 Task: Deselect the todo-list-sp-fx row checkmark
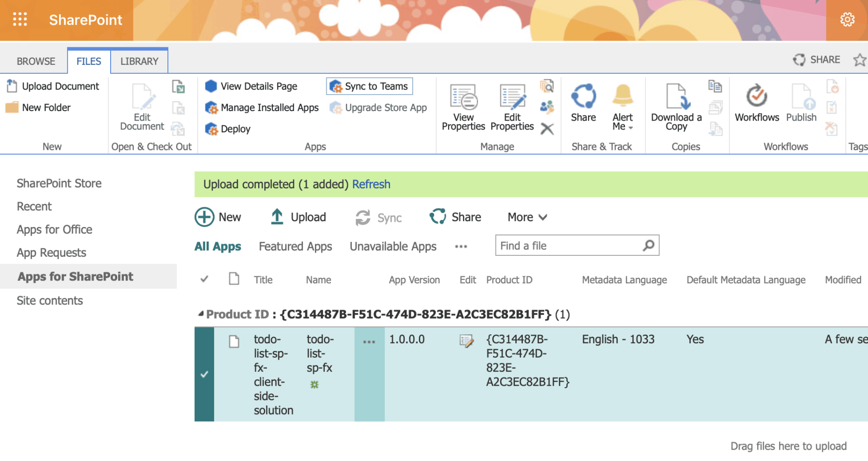204,374
